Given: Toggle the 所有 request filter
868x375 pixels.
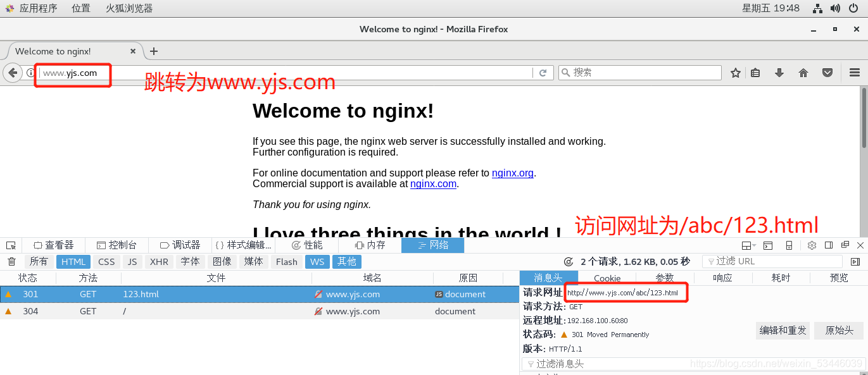Looking at the screenshot, I should (39, 262).
